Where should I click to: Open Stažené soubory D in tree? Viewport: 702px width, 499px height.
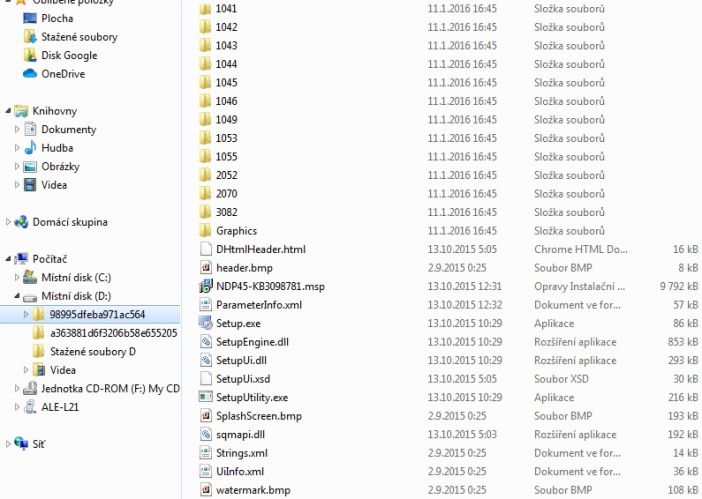pos(93,352)
